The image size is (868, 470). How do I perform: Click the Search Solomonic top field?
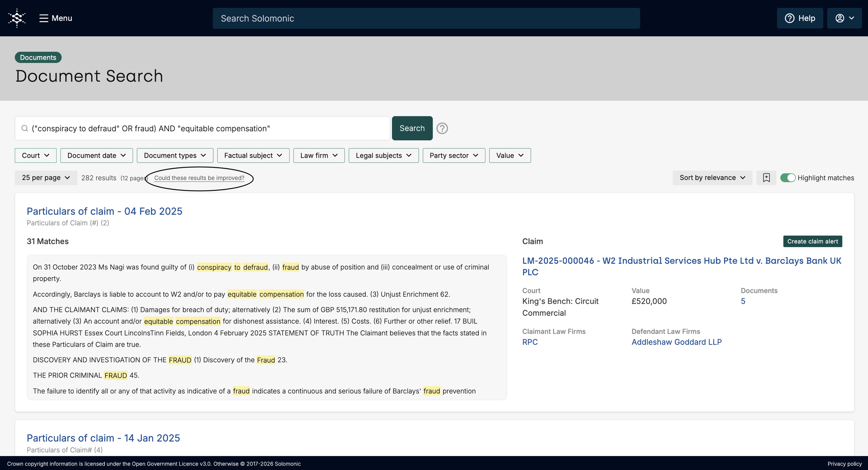(x=426, y=18)
